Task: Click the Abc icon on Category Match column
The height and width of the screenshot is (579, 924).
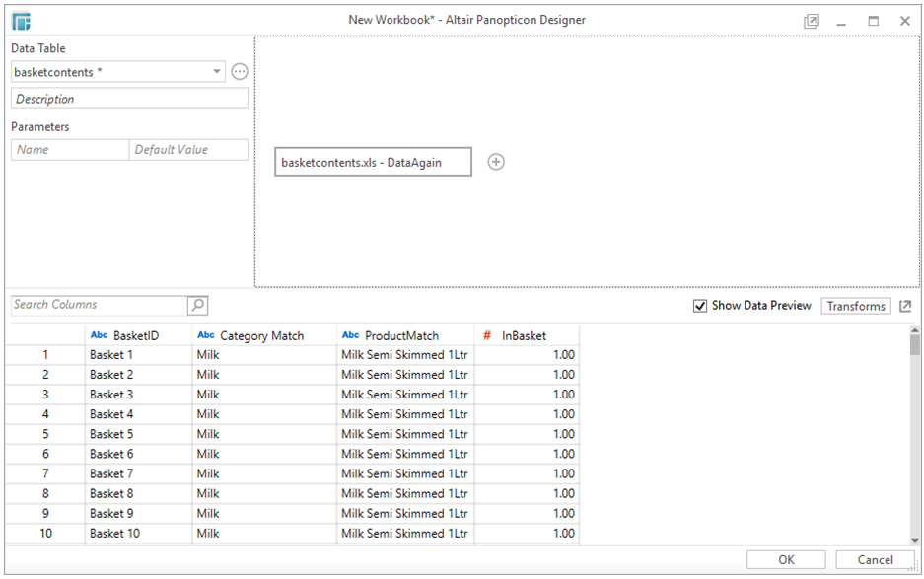Action: point(205,335)
